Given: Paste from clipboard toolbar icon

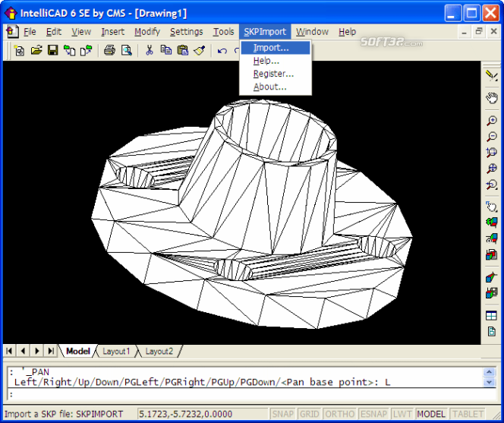Looking at the screenshot, I should point(183,50).
